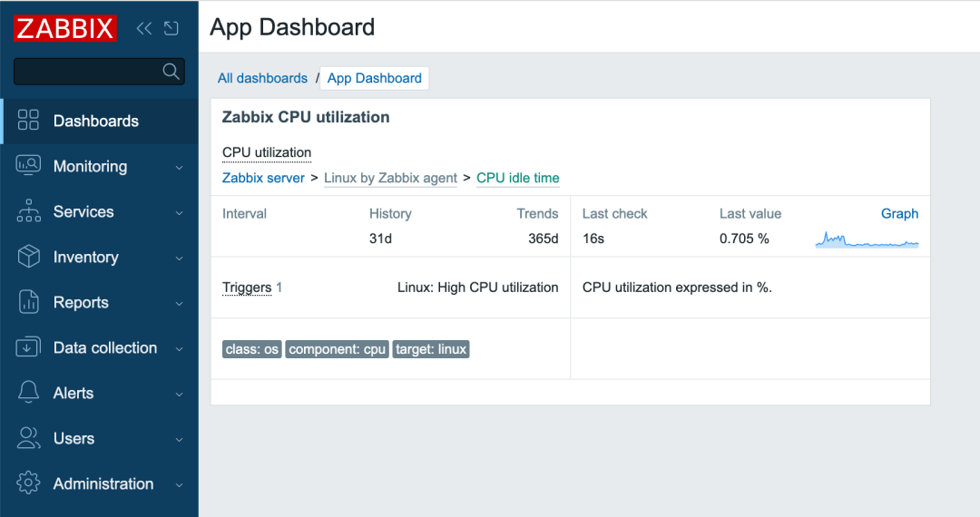Viewport: 980px width, 517px height.
Task: Open the All dashboards breadcrumb link
Action: click(262, 78)
